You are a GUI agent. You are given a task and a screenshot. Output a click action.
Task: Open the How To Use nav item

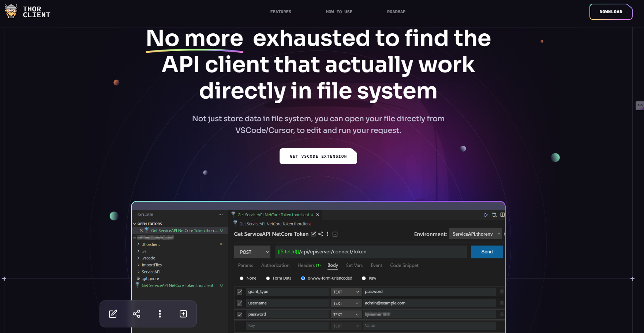coord(339,12)
